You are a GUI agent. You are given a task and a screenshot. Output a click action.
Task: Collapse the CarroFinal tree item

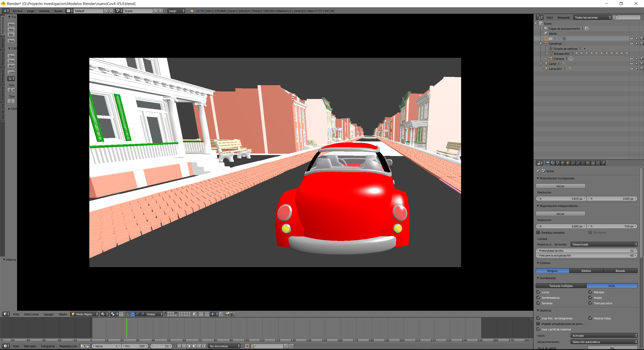coord(541,43)
